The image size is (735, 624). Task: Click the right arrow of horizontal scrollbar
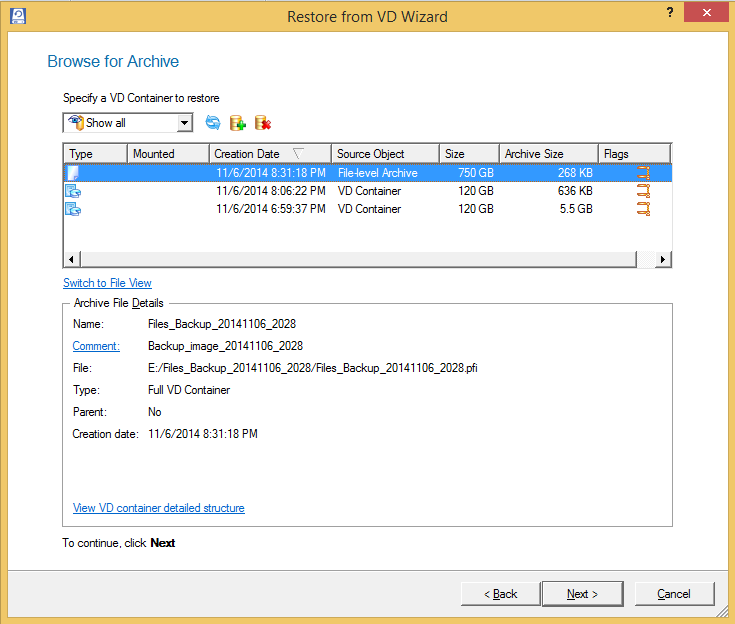[662, 259]
